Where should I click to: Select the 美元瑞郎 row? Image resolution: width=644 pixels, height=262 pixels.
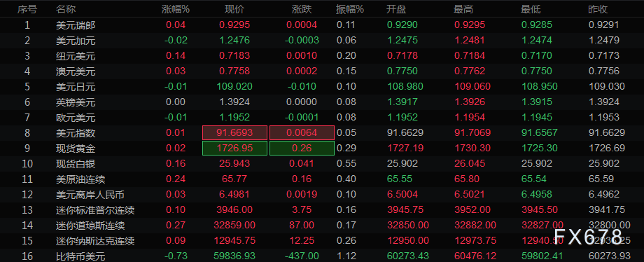pos(322,25)
